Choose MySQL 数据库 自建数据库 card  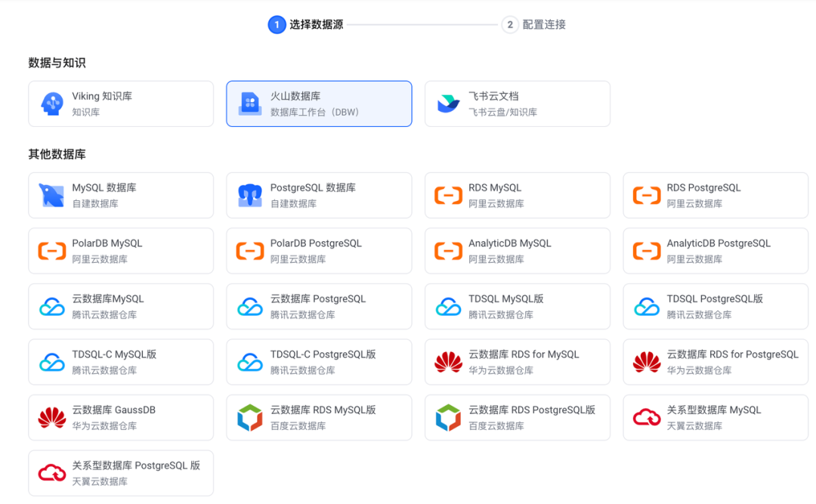(121, 195)
